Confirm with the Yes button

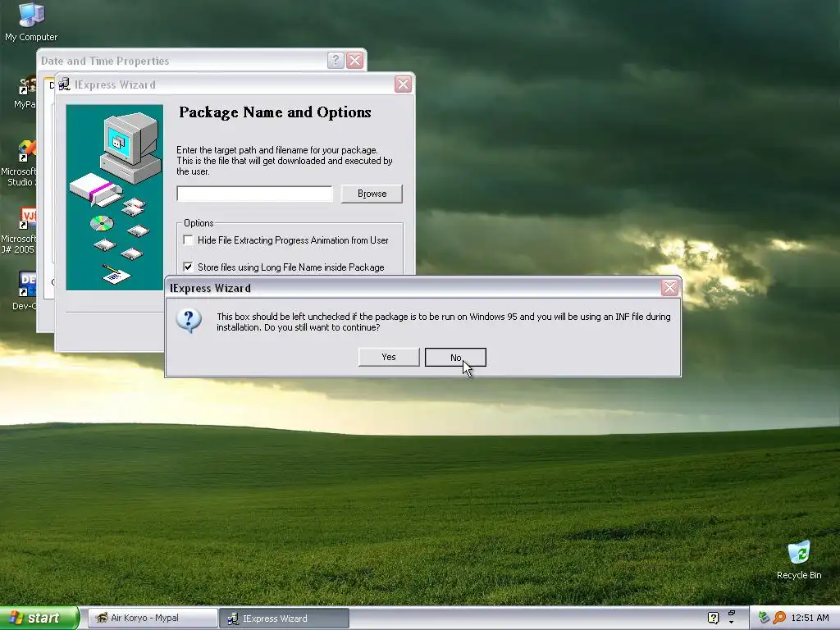(x=388, y=358)
